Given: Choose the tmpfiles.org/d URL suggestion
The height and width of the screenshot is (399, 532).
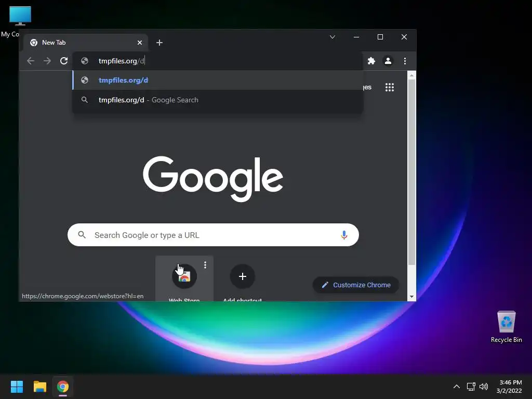Looking at the screenshot, I should click(x=218, y=80).
